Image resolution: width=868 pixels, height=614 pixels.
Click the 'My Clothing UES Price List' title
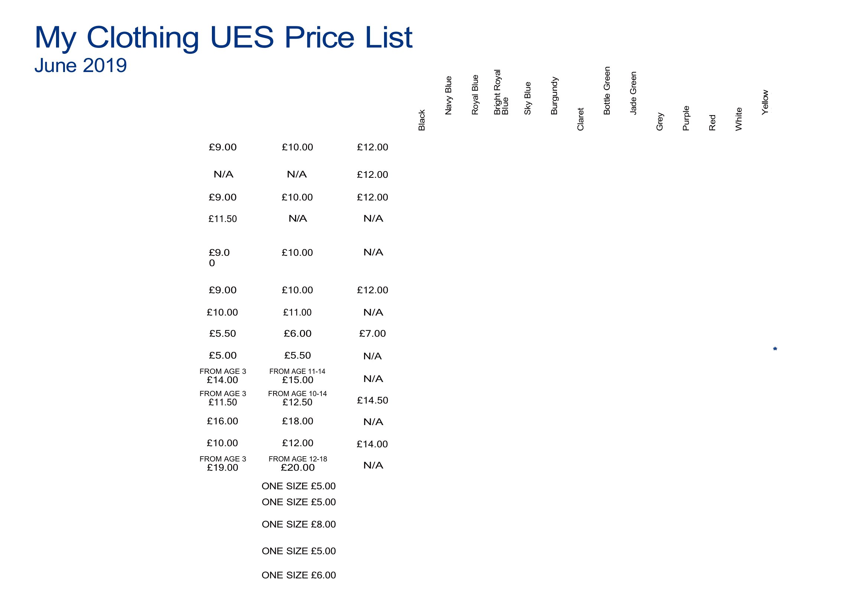pyautogui.click(x=223, y=38)
